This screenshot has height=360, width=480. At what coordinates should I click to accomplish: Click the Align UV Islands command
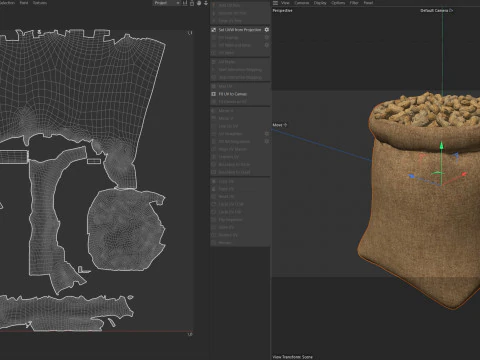click(x=232, y=149)
